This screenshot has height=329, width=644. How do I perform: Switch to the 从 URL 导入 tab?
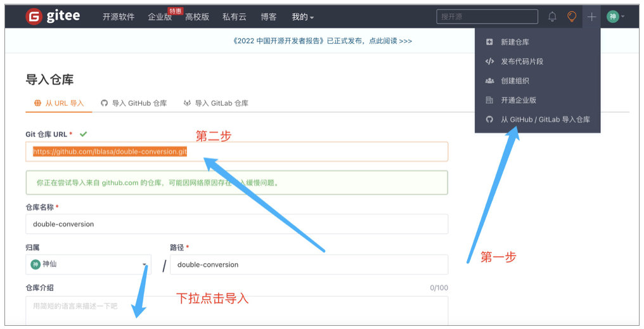tap(59, 103)
